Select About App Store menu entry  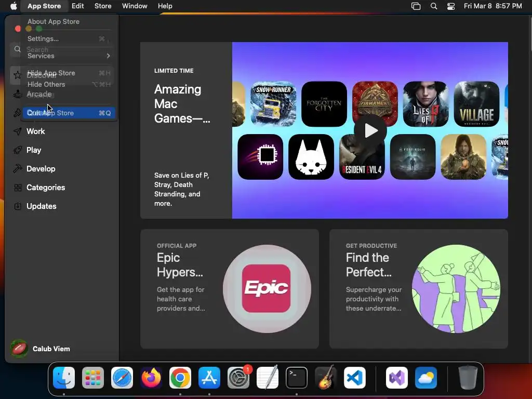click(x=69, y=21)
